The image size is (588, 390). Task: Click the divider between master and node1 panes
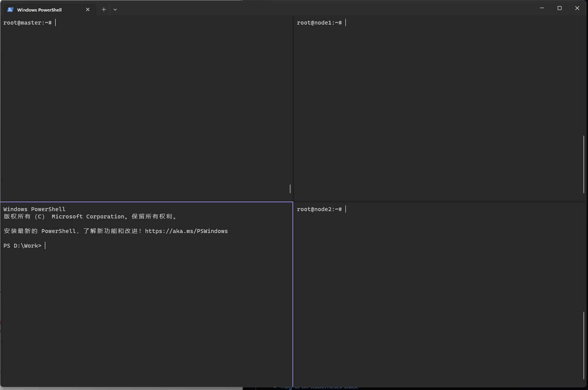[x=293, y=107]
